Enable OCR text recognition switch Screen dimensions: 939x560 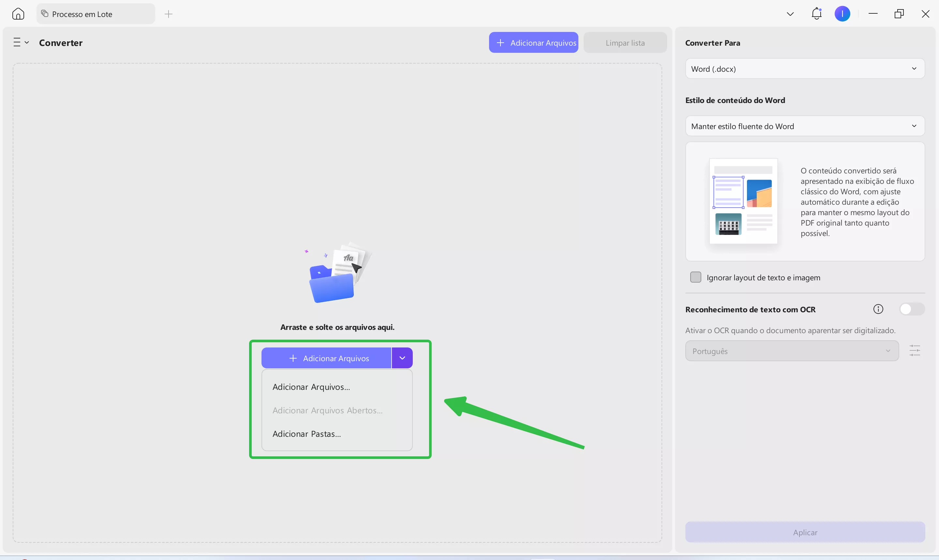click(911, 309)
